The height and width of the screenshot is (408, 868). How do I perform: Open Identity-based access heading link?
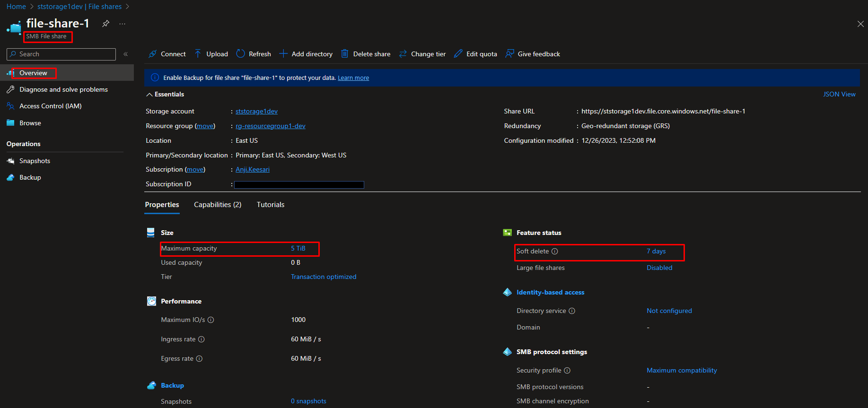[550, 292]
